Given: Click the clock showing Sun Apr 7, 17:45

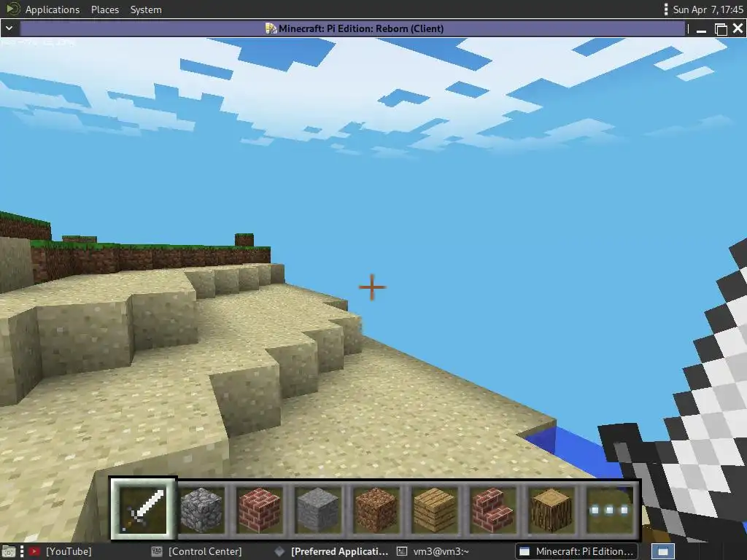Looking at the screenshot, I should point(708,9).
